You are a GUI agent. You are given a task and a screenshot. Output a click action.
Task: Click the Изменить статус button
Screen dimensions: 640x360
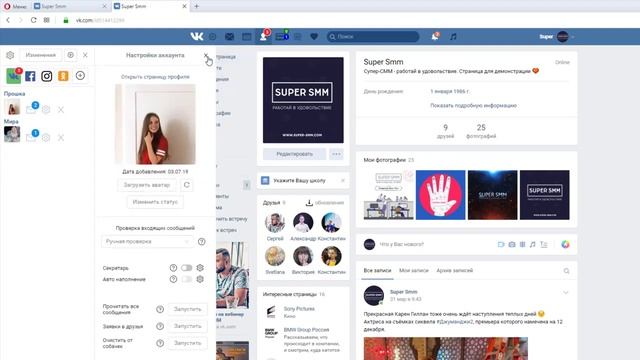click(155, 202)
